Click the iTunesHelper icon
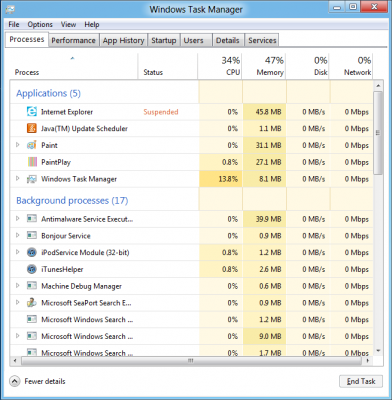392x400 pixels. (32, 269)
